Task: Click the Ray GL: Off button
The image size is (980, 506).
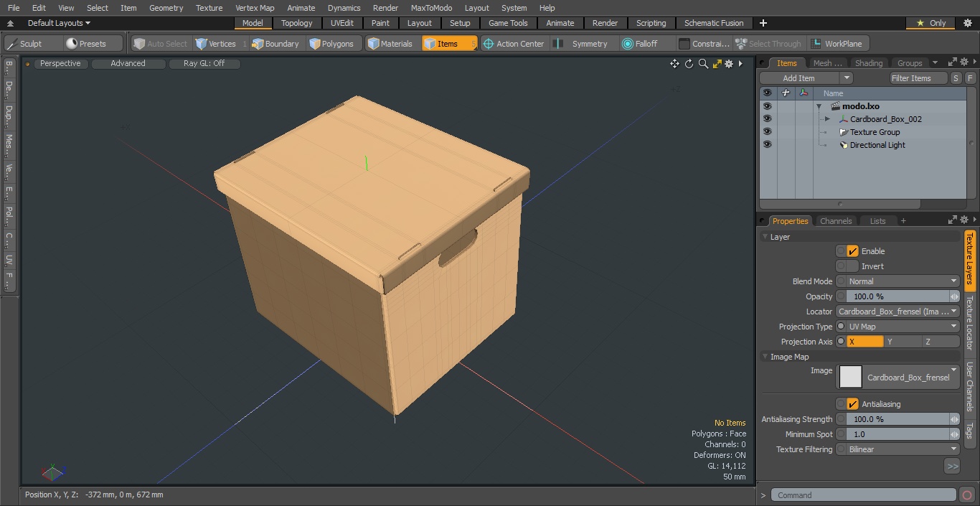Action: click(204, 63)
